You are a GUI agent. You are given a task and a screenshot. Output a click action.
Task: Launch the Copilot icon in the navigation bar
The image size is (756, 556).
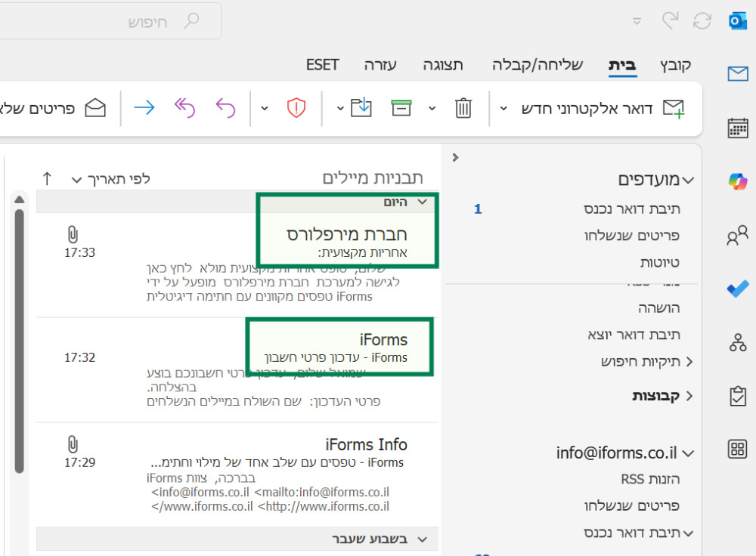[x=738, y=181]
